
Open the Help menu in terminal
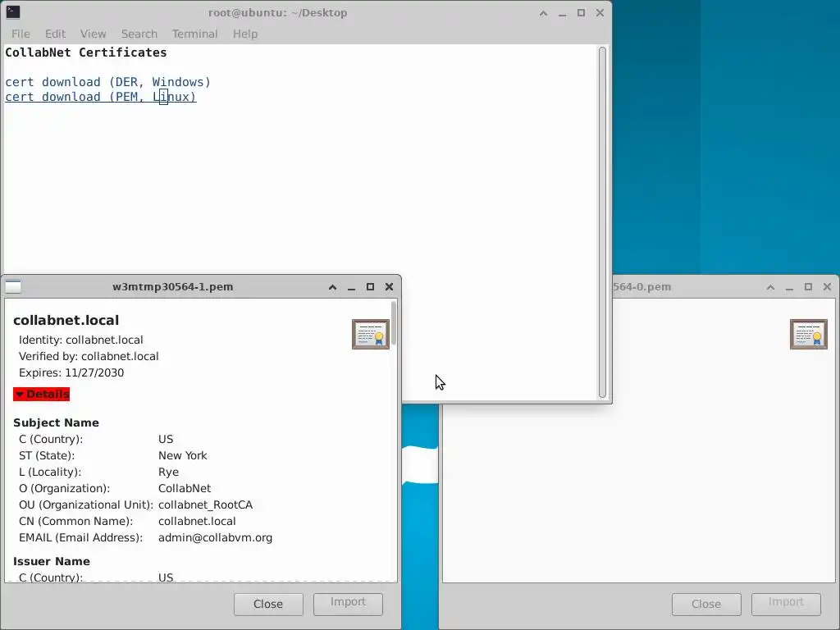pos(244,34)
